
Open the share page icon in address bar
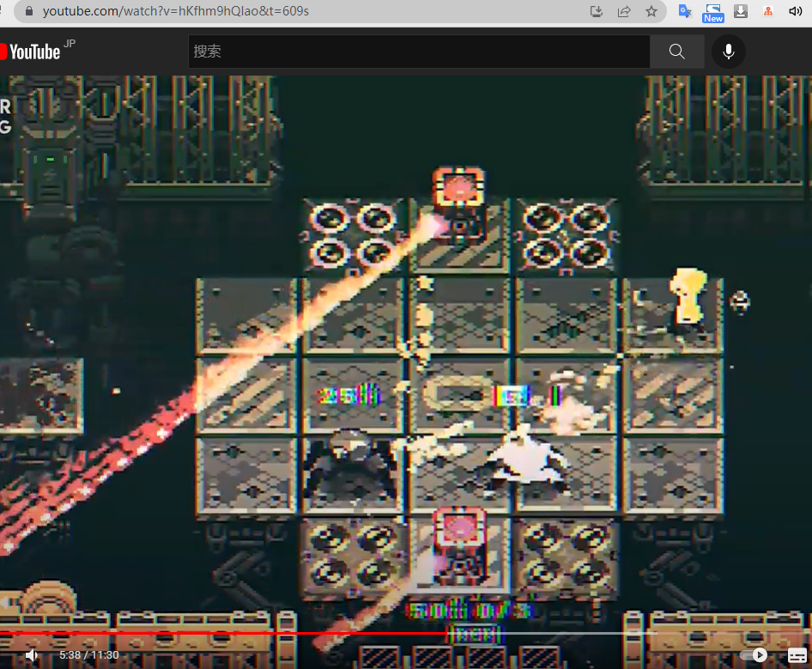click(x=624, y=11)
